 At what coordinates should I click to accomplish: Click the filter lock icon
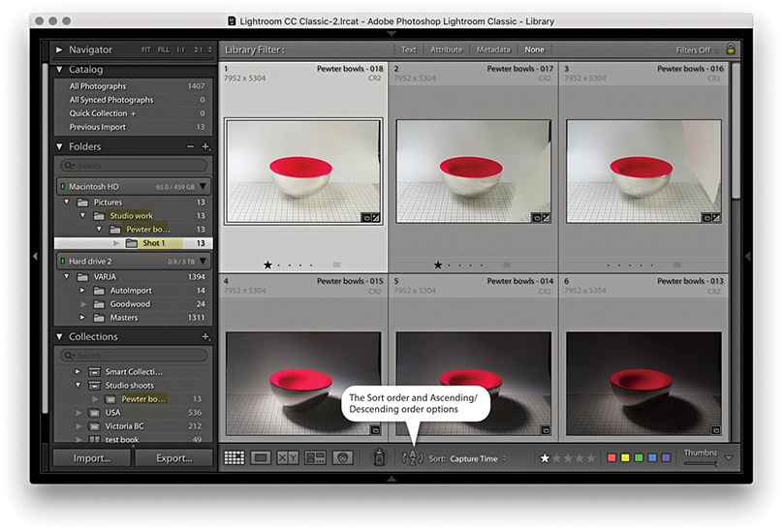[730, 49]
